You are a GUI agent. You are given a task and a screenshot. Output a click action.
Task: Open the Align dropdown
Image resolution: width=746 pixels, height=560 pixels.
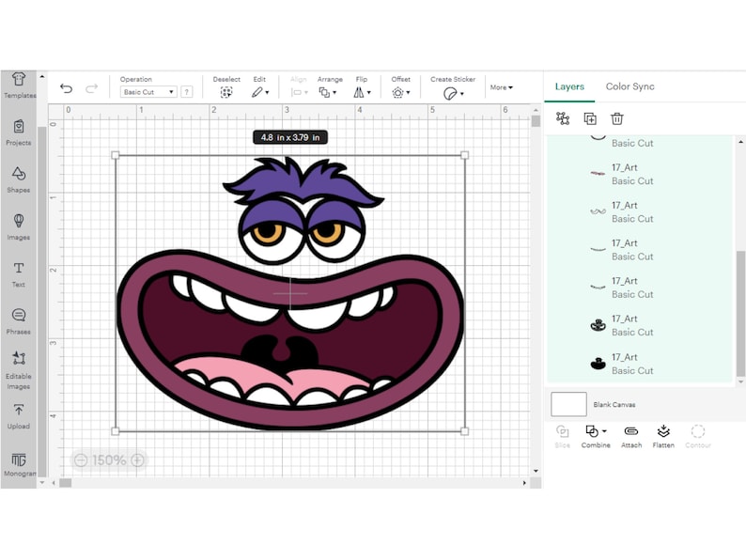click(x=299, y=92)
